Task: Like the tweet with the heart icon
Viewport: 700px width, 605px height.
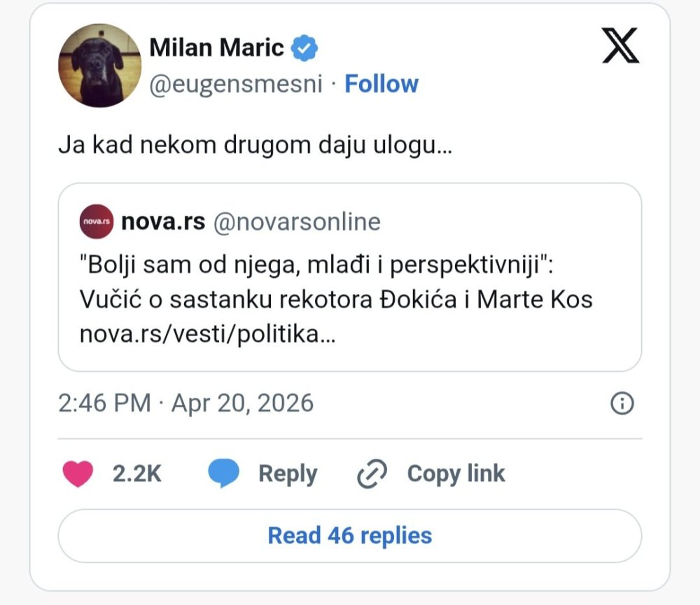Action: (78, 474)
